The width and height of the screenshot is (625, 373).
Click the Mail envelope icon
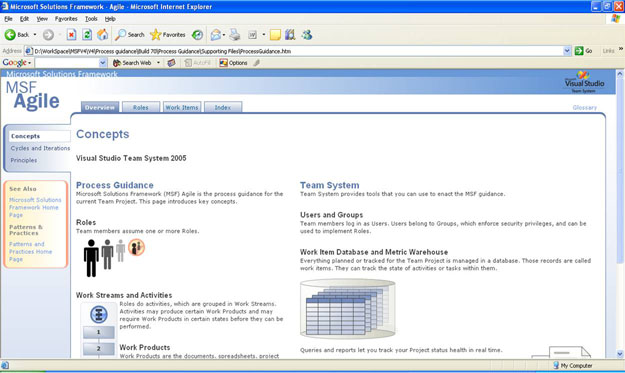tap(216, 35)
